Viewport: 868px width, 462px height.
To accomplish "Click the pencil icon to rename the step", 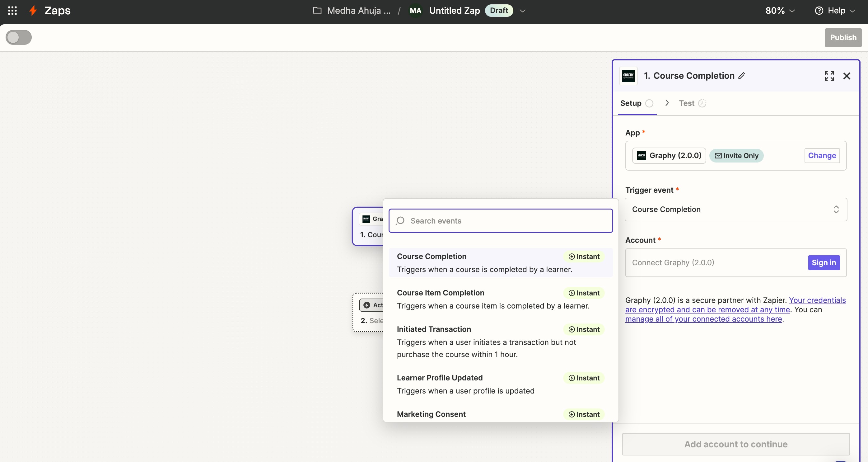I will point(742,76).
